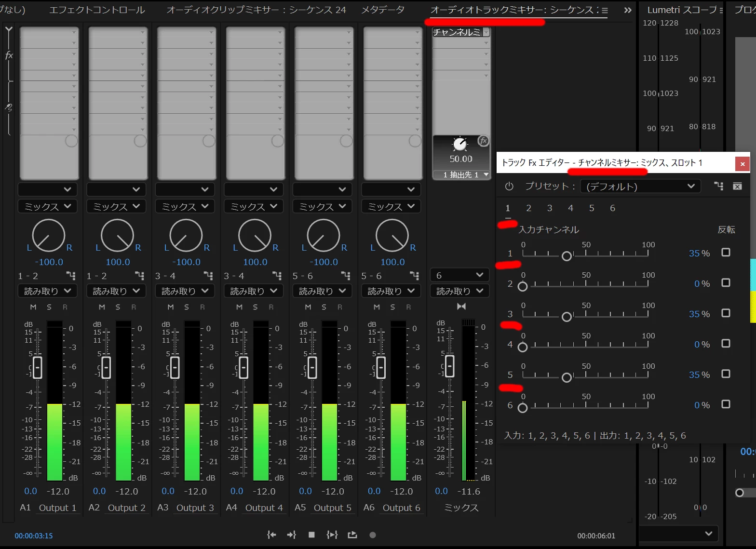Click the Stop playback button

pos(311,535)
